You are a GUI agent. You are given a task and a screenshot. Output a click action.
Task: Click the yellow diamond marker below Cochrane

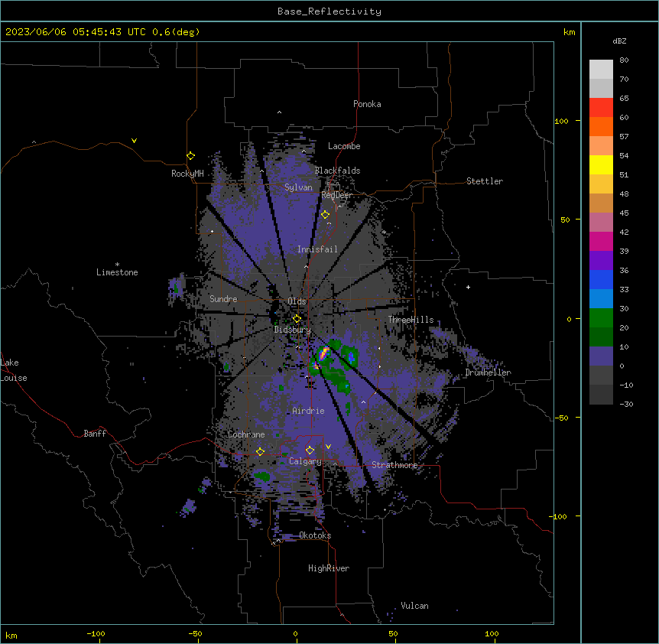click(x=260, y=451)
